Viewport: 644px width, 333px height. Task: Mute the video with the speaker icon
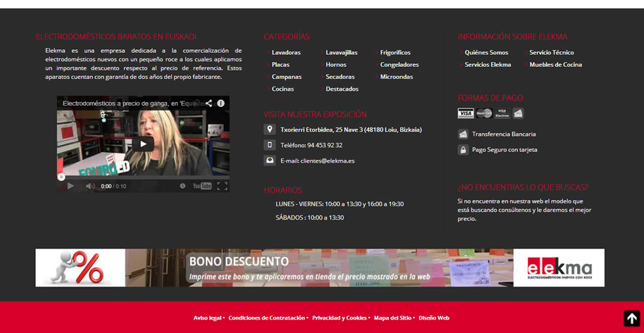(x=90, y=186)
